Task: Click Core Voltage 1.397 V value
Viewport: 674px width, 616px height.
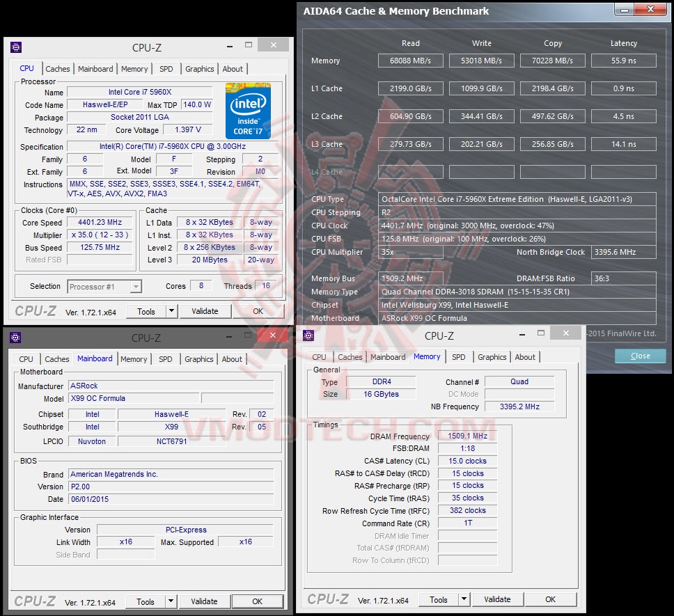Action: 188,129
